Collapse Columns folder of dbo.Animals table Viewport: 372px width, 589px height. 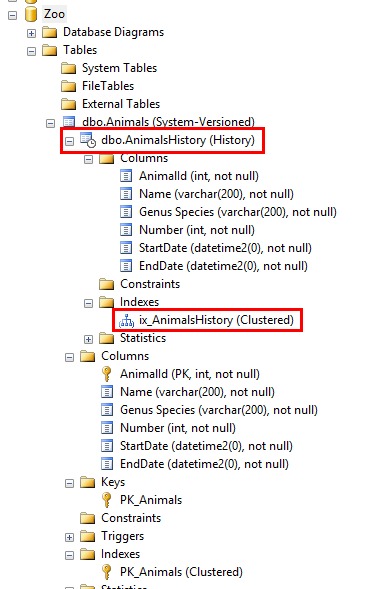(70, 357)
